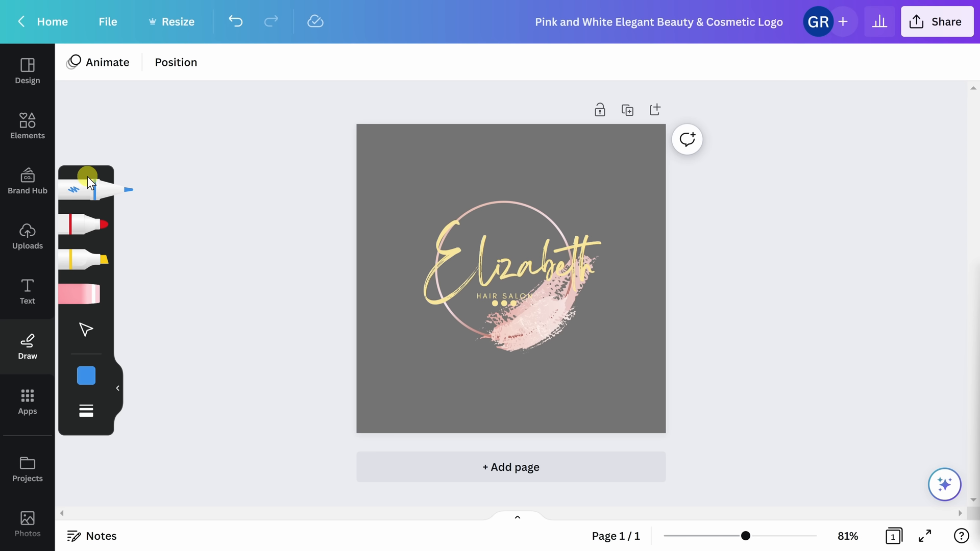Expand the hamburger menu icon

coord(86,410)
